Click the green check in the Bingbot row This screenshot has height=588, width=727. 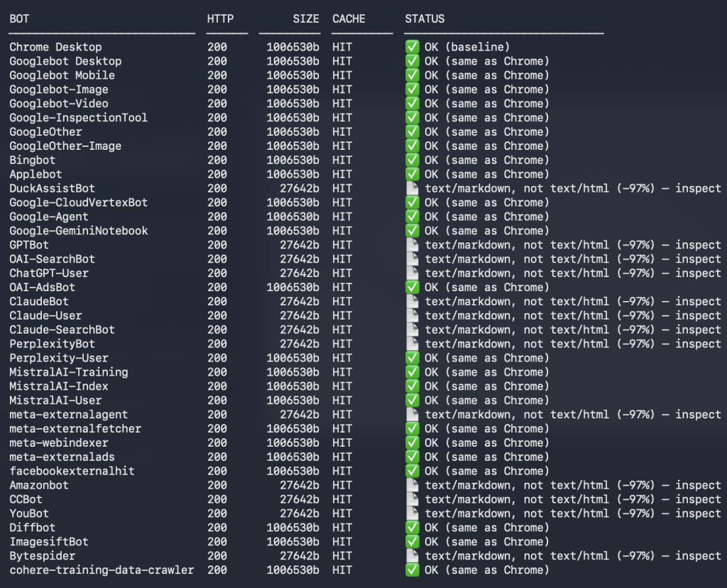coord(412,160)
